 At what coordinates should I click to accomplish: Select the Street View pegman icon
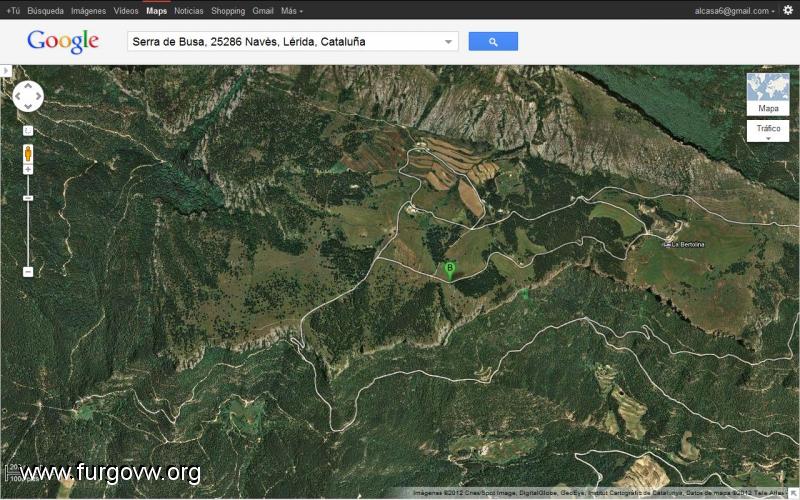[28, 153]
